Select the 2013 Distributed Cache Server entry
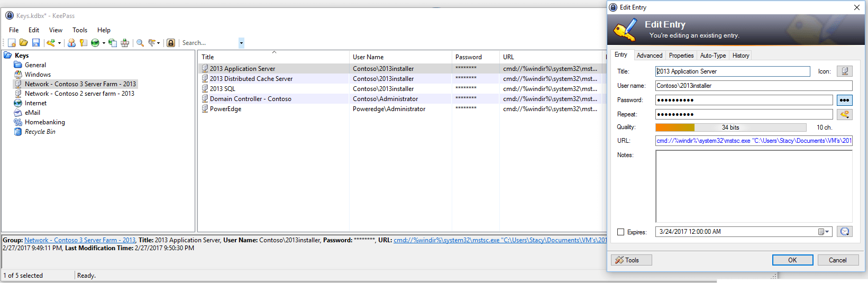Viewport: 868px width, 283px height. pos(251,79)
